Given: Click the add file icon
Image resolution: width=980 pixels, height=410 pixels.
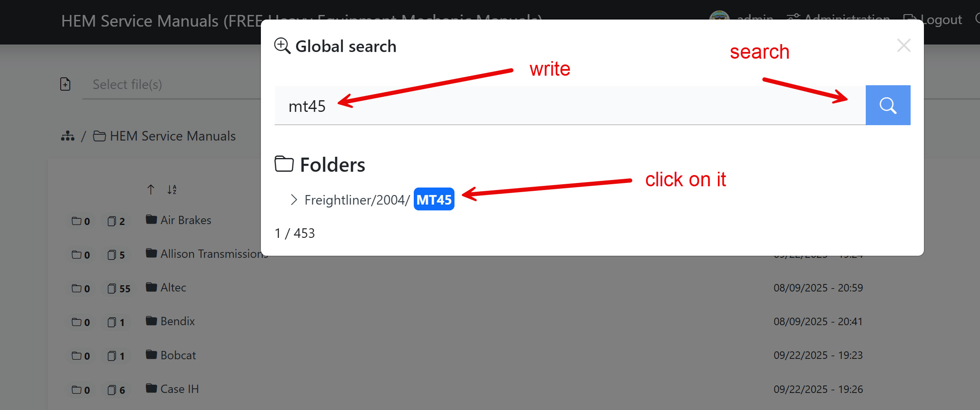Looking at the screenshot, I should pos(65,84).
